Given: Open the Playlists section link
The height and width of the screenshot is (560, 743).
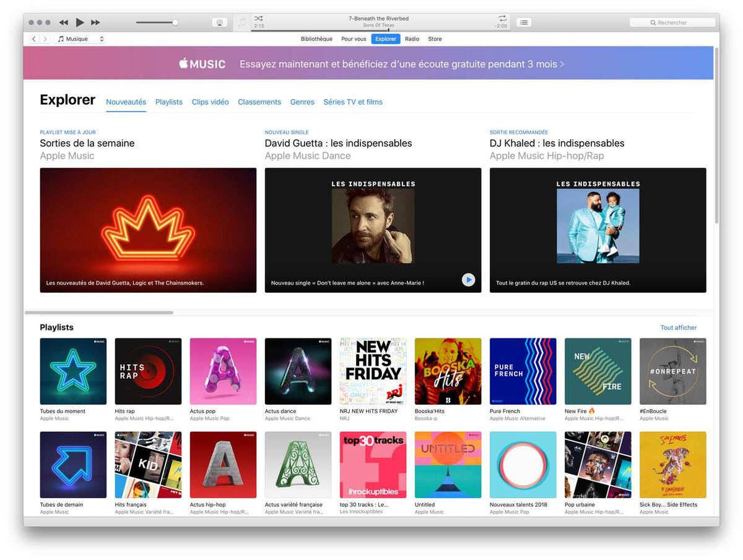Looking at the screenshot, I should click(x=169, y=102).
